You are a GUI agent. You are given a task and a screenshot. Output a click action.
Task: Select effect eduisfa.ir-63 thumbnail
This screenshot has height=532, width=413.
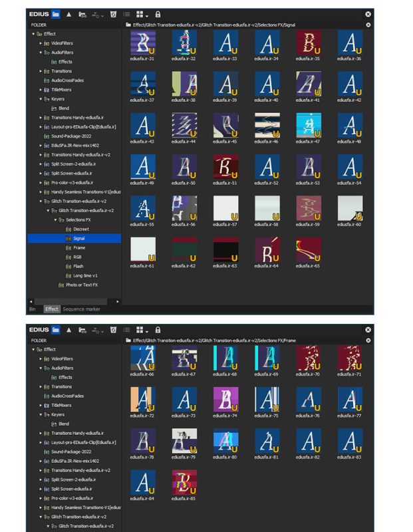pos(225,250)
